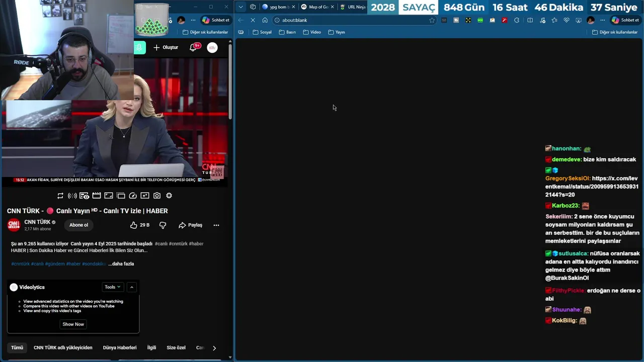This screenshot has width=644, height=362.
Task: Switch to the URL Ninja tab
Action: [352, 7]
